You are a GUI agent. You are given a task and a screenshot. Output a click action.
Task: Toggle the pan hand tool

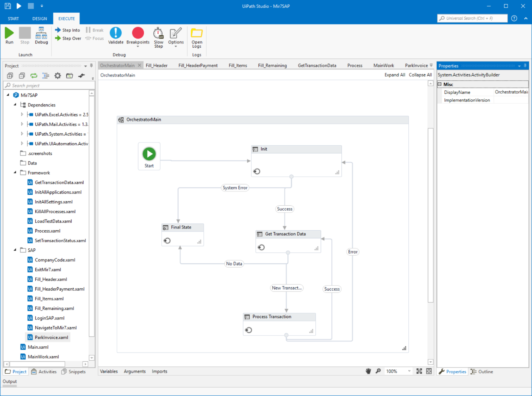tap(368, 371)
